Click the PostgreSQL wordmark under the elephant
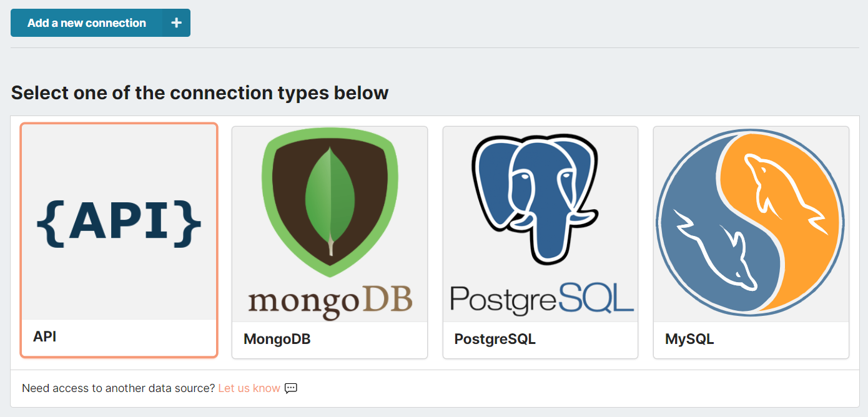This screenshot has height=417, width=868. 541,298
